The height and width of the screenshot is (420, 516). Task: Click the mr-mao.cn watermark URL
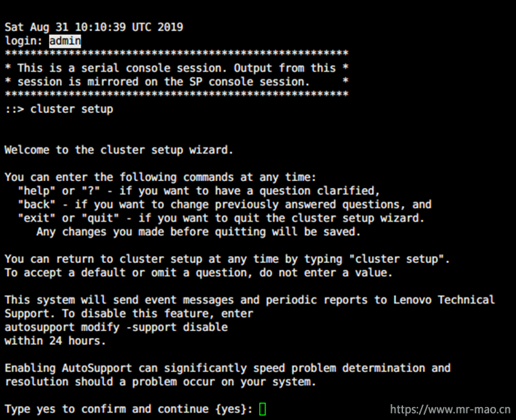pyautogui.click(x=450, y=409)
